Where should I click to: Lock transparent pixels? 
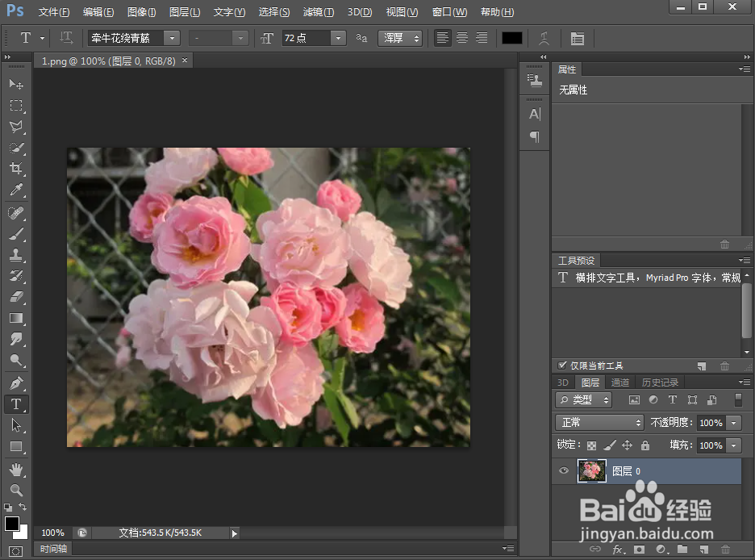[591, 445]
